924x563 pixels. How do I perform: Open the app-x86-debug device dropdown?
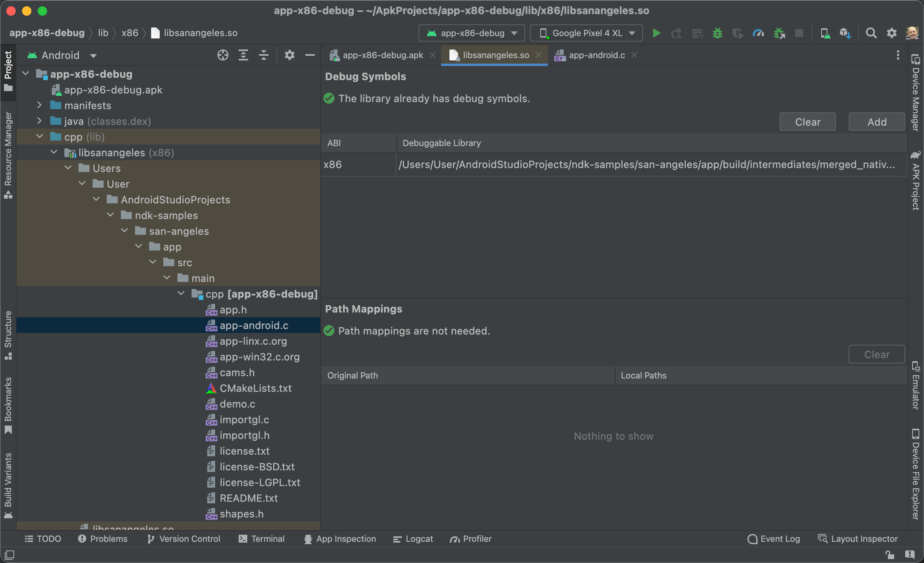coord(472,32)
